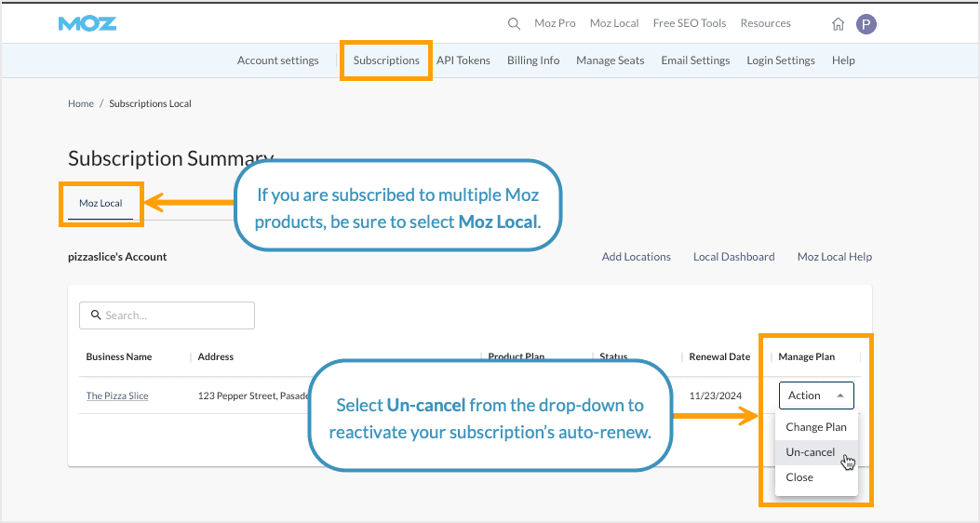Open Local Dashboard link
This screenshot has width=980, height=523.
point(733,257)
